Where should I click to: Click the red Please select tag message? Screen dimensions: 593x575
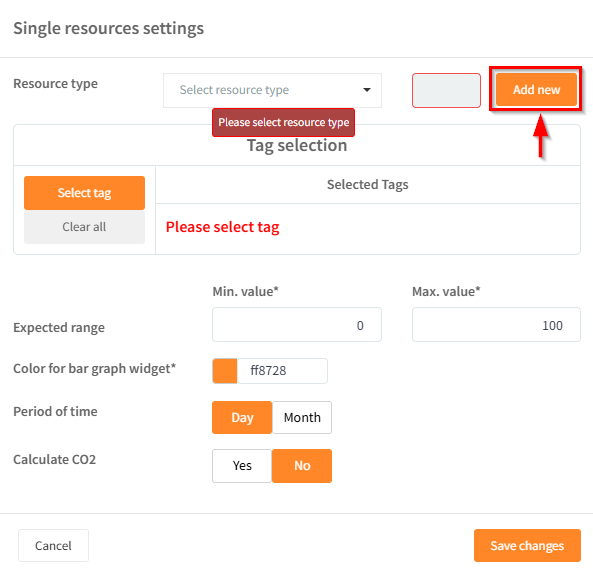click(x=223, y=227)
